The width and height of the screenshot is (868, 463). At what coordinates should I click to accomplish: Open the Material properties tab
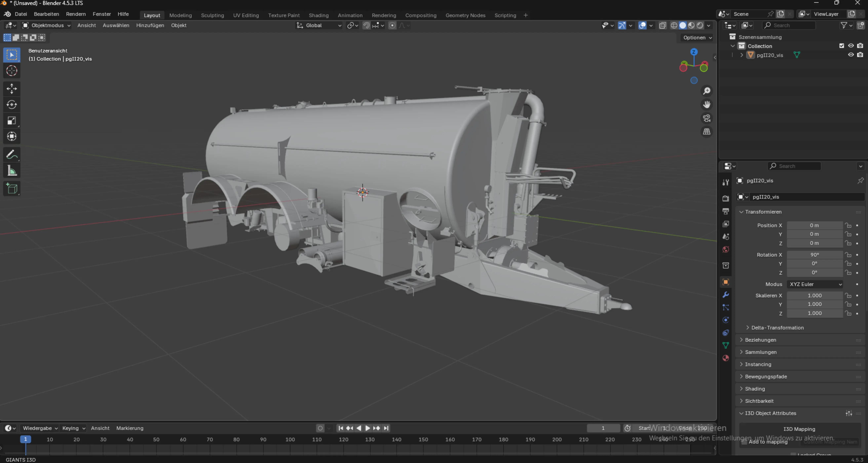[x=726, y=358]
